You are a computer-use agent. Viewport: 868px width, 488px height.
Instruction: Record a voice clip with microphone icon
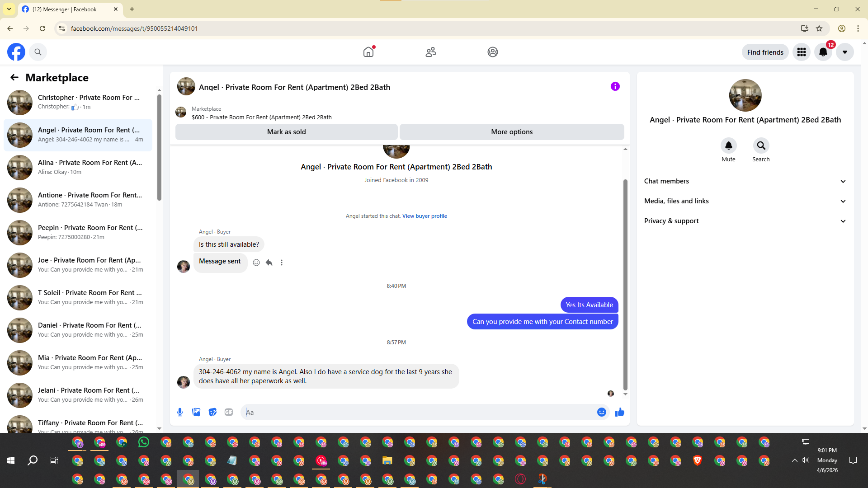(x=180, y=412)
